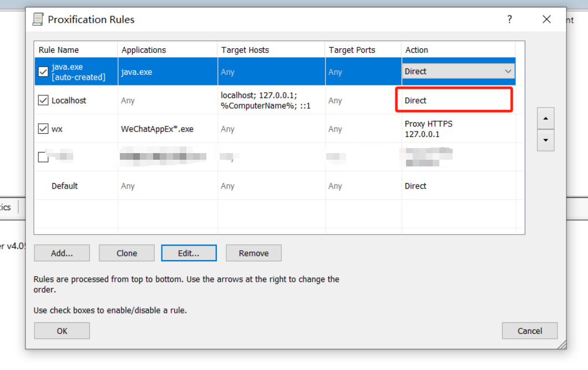
Task: Open the context help question mark
Action: click(x=509, y=19)
